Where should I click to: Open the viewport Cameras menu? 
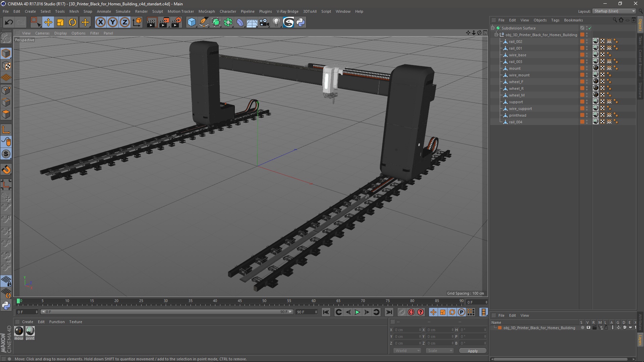click(x=42, y=33)
